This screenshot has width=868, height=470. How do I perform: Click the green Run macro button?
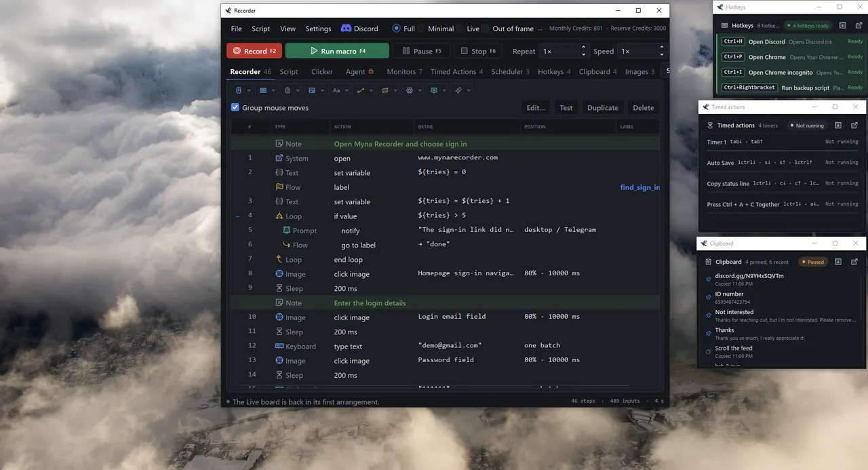[x=337, y=51]
